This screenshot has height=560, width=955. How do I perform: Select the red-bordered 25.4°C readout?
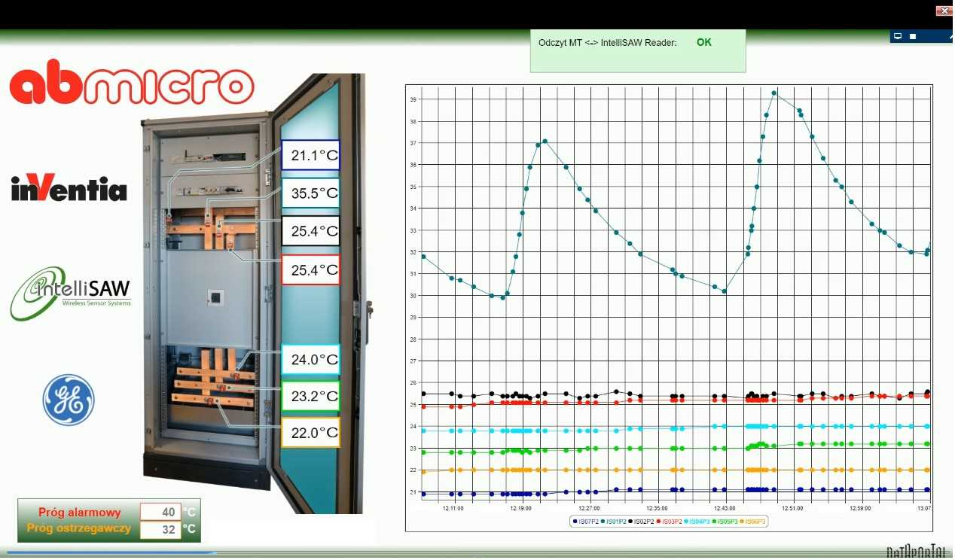310,269
